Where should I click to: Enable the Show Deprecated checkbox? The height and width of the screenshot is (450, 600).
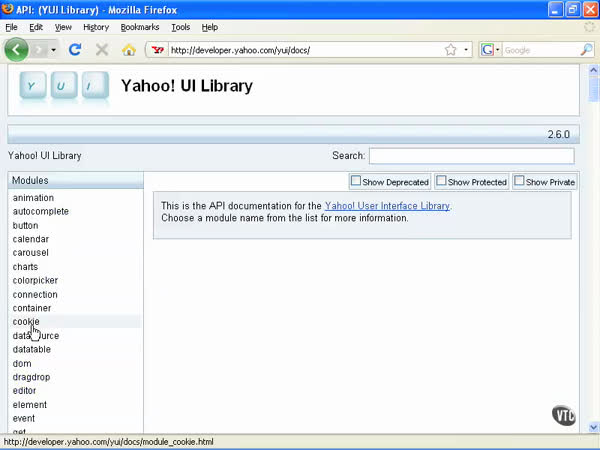point(356,181)
